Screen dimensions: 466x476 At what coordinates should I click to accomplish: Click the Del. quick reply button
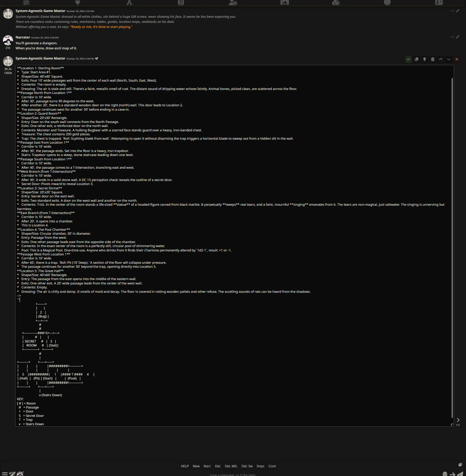(x=218, y=466)
